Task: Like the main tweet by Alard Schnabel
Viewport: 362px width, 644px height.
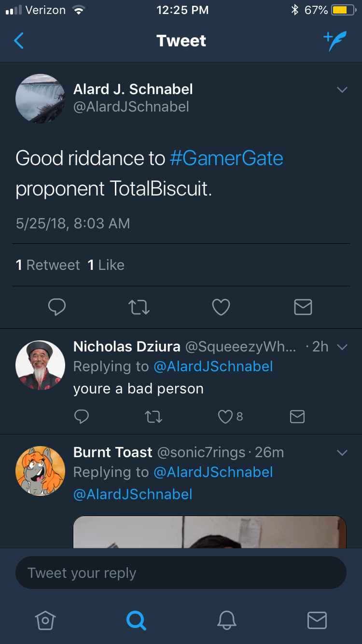Action: tap(221, 307)
